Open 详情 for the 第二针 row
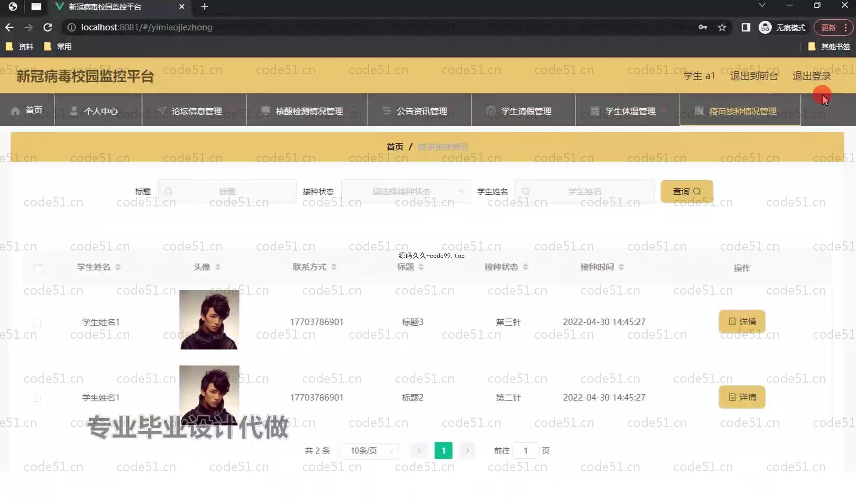856x504 pixels. coord(742,397)
